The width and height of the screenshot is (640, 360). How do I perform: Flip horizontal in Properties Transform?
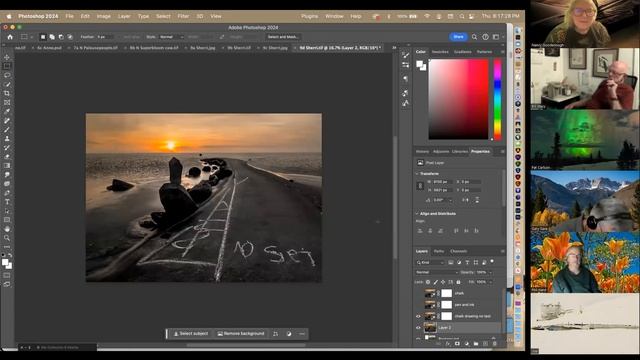pos(465,200)
